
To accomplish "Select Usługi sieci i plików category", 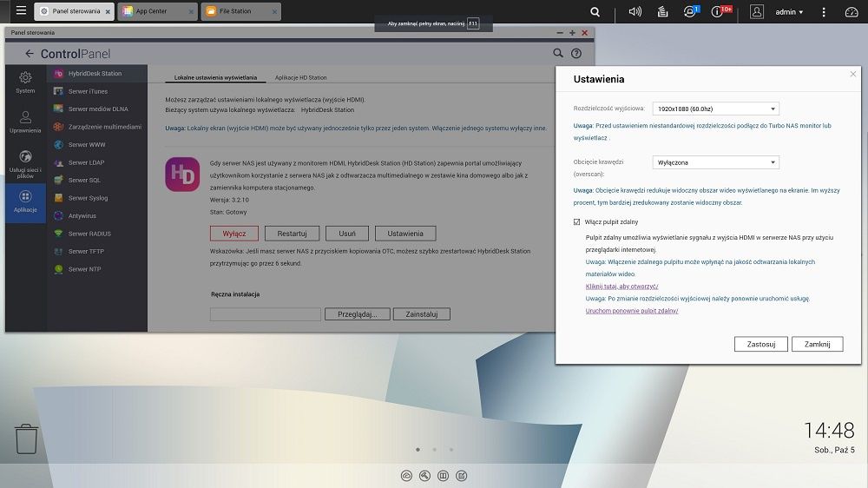I will tap(25, 164).
